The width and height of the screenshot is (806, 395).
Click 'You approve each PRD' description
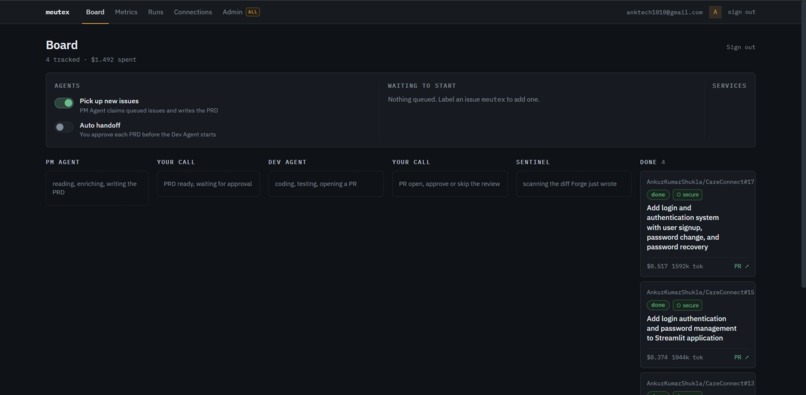(148, 135)
